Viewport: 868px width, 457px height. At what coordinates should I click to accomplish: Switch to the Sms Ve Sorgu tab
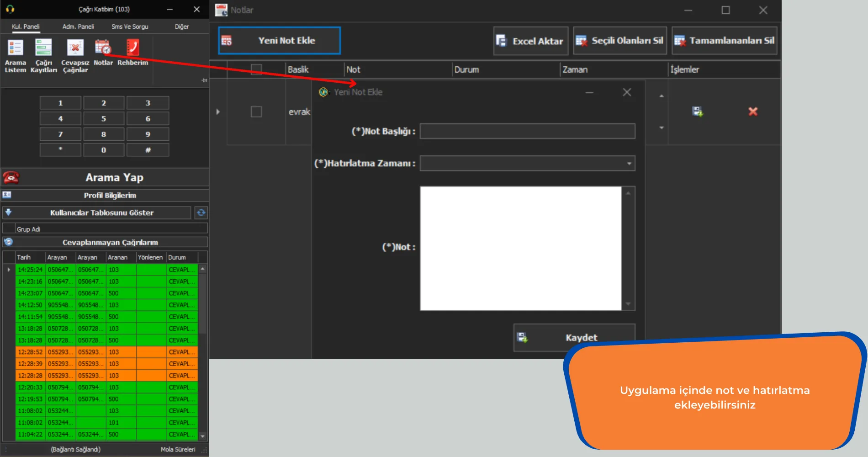(x=130, y=27)
